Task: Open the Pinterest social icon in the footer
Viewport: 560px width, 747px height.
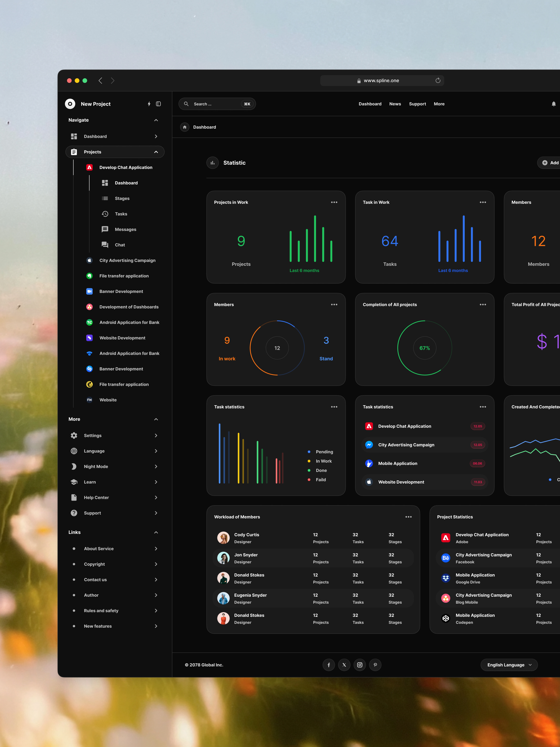Action: [375, 665]
